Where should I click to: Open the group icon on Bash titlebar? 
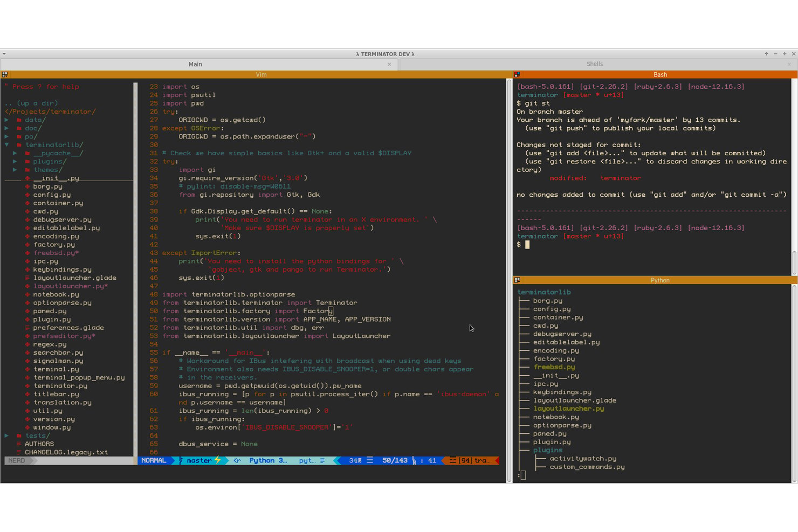pyautogui.click(x=517, y=74)
